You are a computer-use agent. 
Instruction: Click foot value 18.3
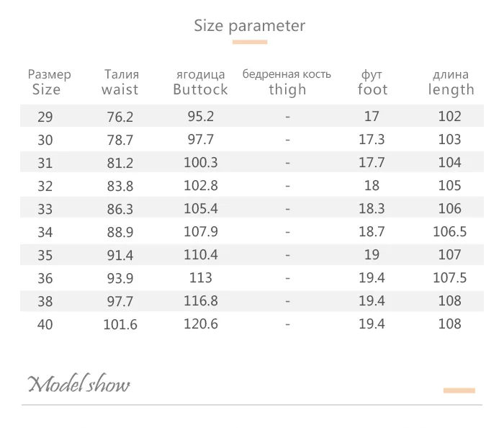(x=372, y=209)
